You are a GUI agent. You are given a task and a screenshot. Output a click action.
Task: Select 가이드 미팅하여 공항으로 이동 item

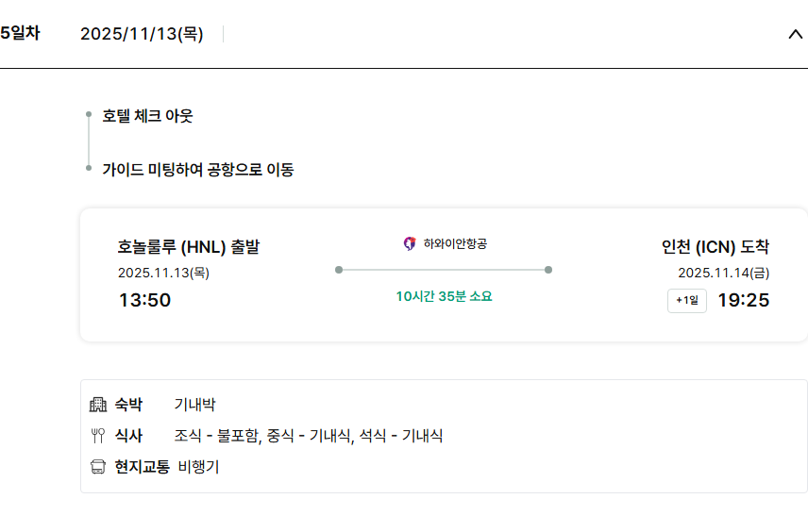pos(198,170)
